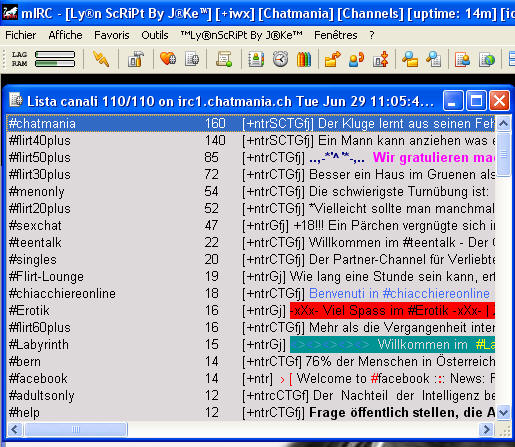Click the alarm clock timer icon

[x=280, y=59]
